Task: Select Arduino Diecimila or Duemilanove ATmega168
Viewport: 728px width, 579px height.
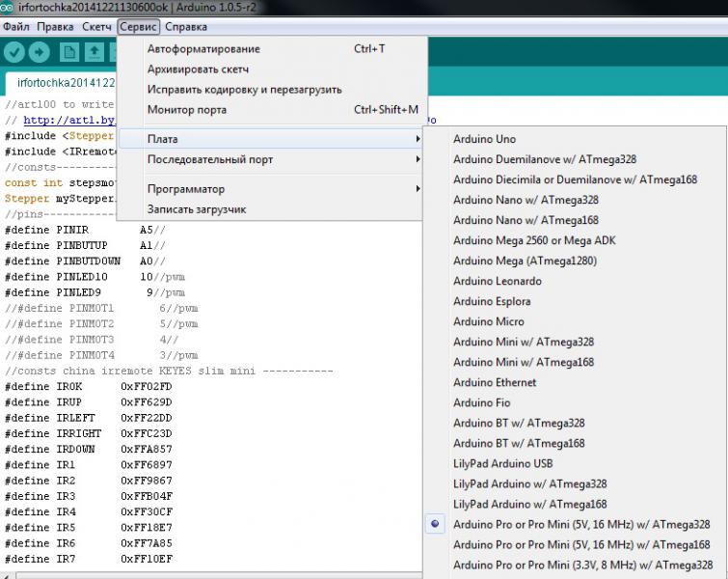Action: point(575,179)
